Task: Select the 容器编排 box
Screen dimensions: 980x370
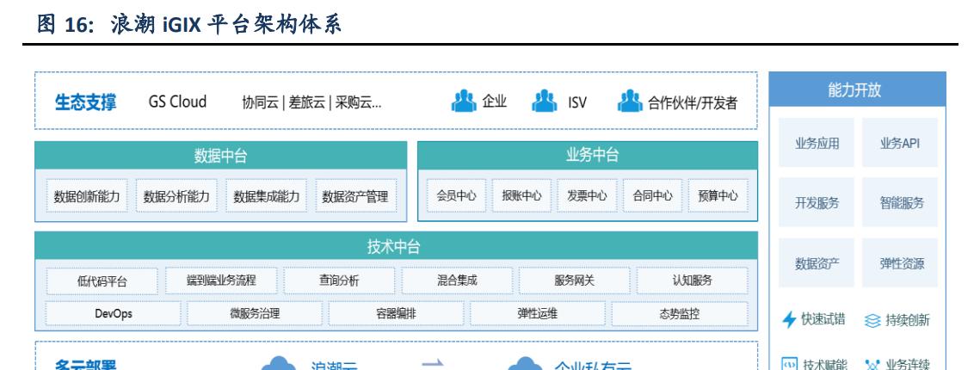Action: pos(397,314)
